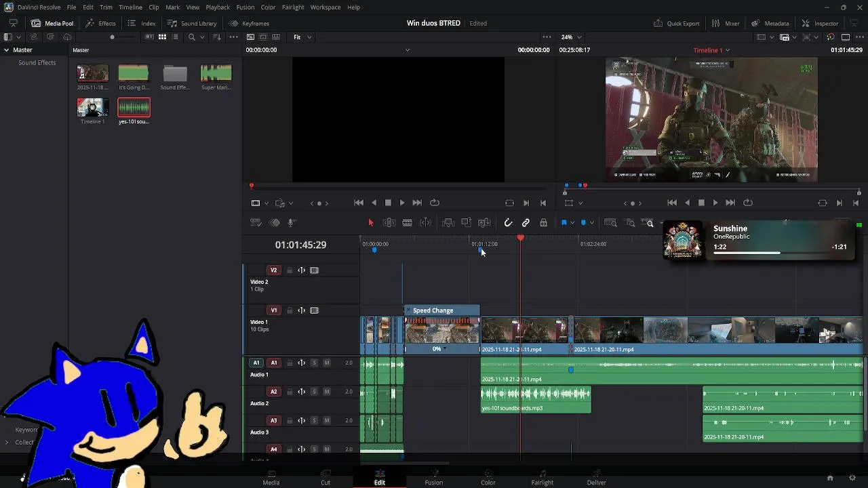Activate the Trim Edit Mode tool
The height and width of the screenshot is (488, 868).
point(389,223)
